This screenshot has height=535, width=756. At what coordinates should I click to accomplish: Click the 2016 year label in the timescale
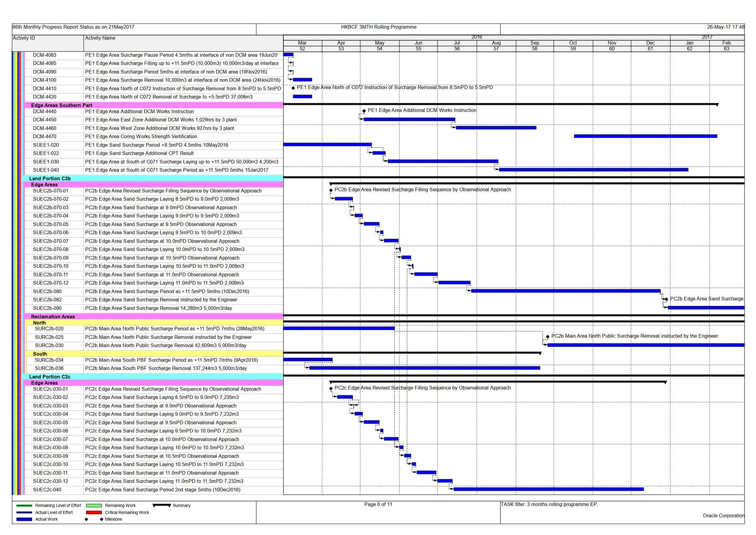pyautogui.click(x=477, y=37)
